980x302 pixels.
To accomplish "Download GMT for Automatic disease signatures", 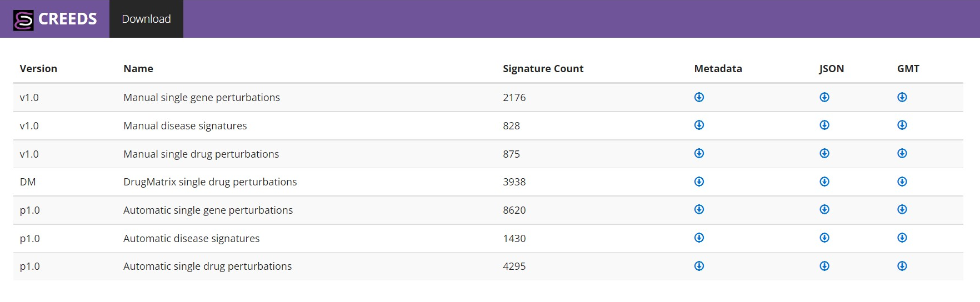I will click(902, 238).
